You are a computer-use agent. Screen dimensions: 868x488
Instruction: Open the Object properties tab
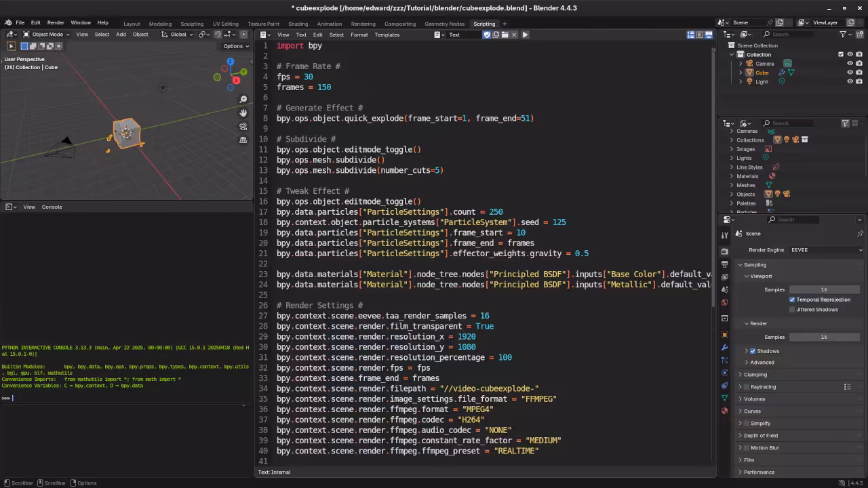point(724,335)
